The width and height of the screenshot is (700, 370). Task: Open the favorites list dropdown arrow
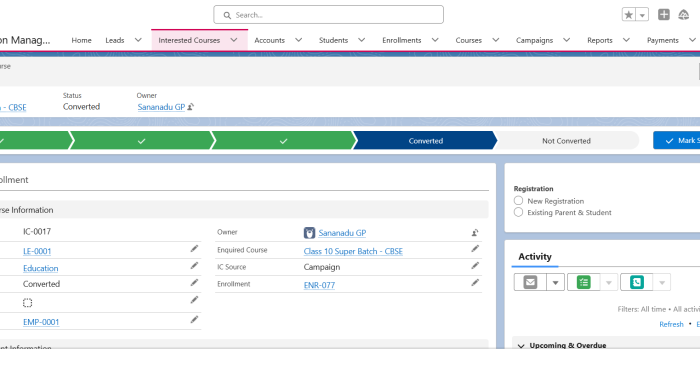click(642, 15)
